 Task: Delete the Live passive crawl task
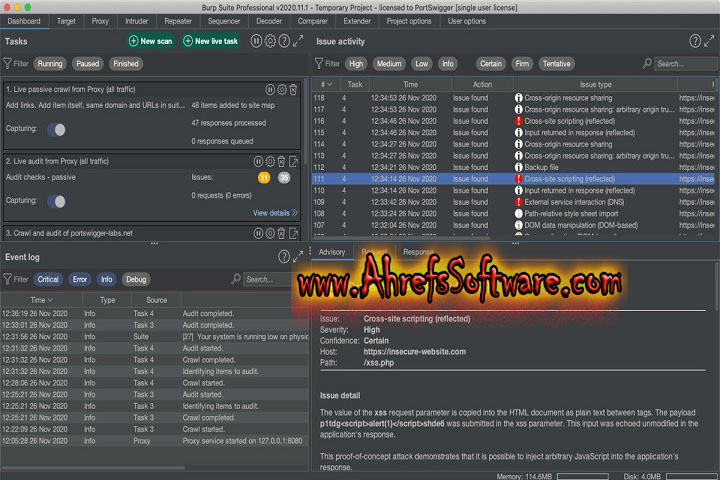pyautogui.click(x=293, y=90)
